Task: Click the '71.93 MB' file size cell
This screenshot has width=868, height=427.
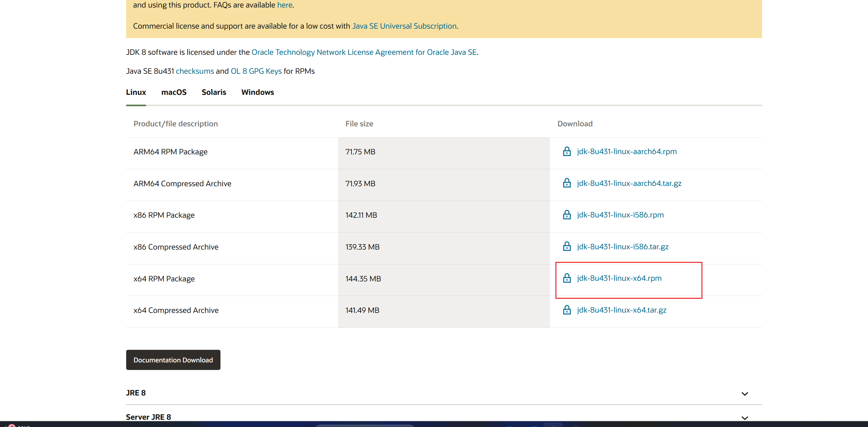Action: tap(444, 185)
